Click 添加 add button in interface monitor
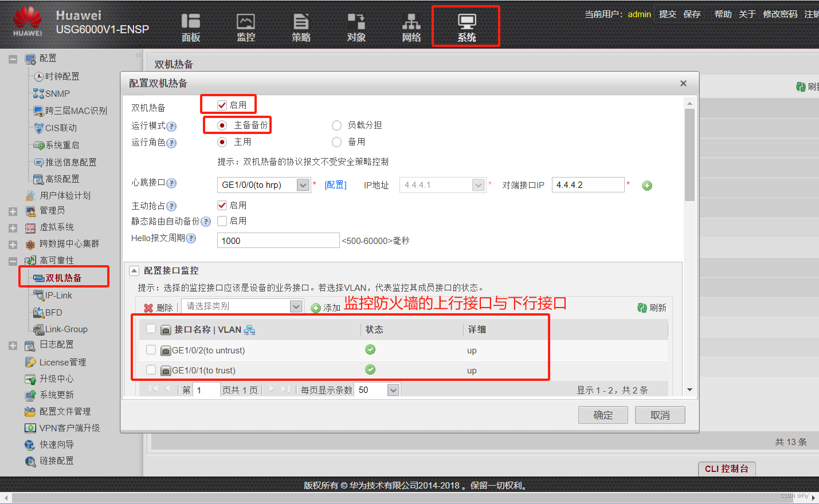Image resolution: width=819 pixels, height=504 pixels. 326,308
